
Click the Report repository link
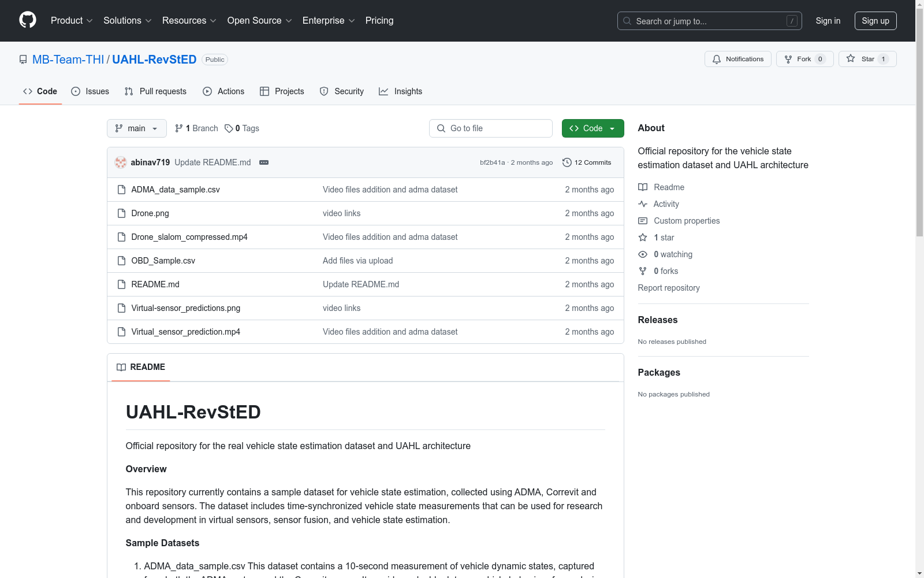coord(669,288)
